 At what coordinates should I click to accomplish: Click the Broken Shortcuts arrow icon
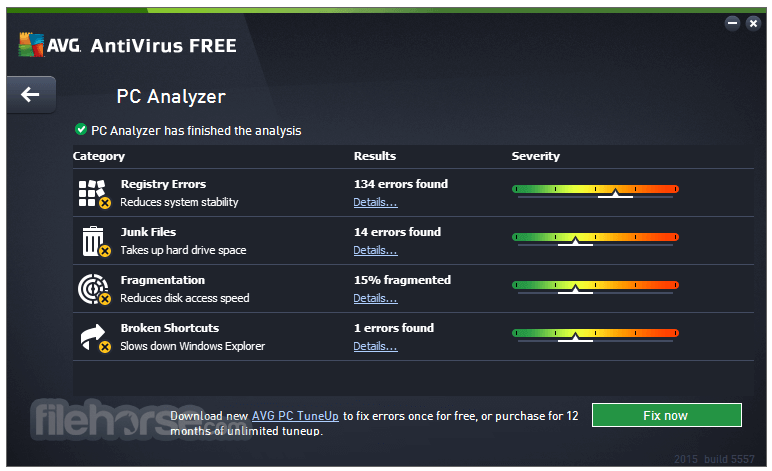coord(95,338)
